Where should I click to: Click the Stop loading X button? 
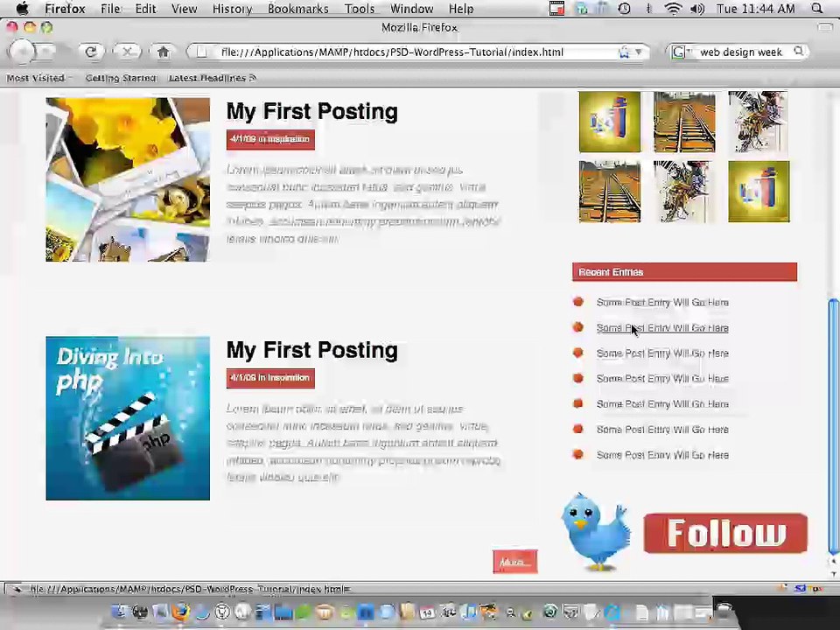tap(127, 52)
